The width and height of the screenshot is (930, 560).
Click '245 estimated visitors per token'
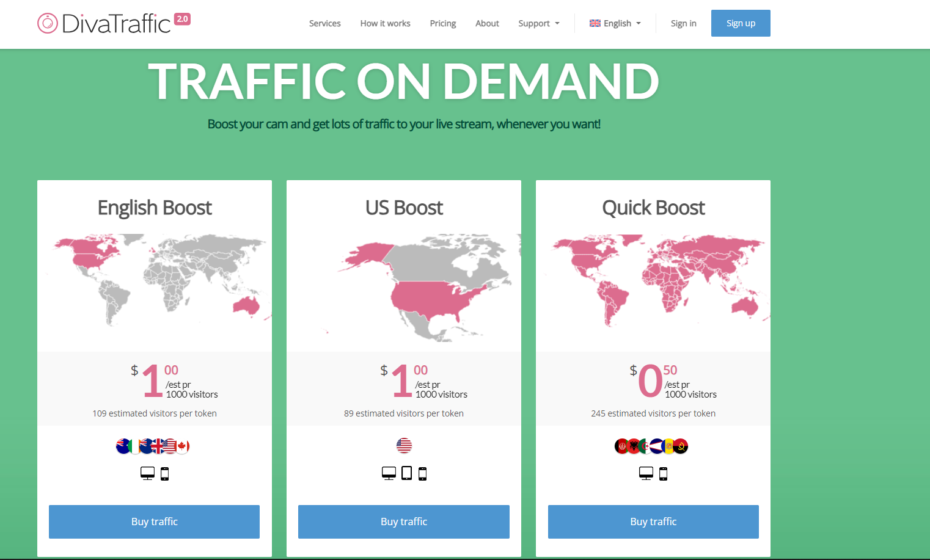point(653,413)
